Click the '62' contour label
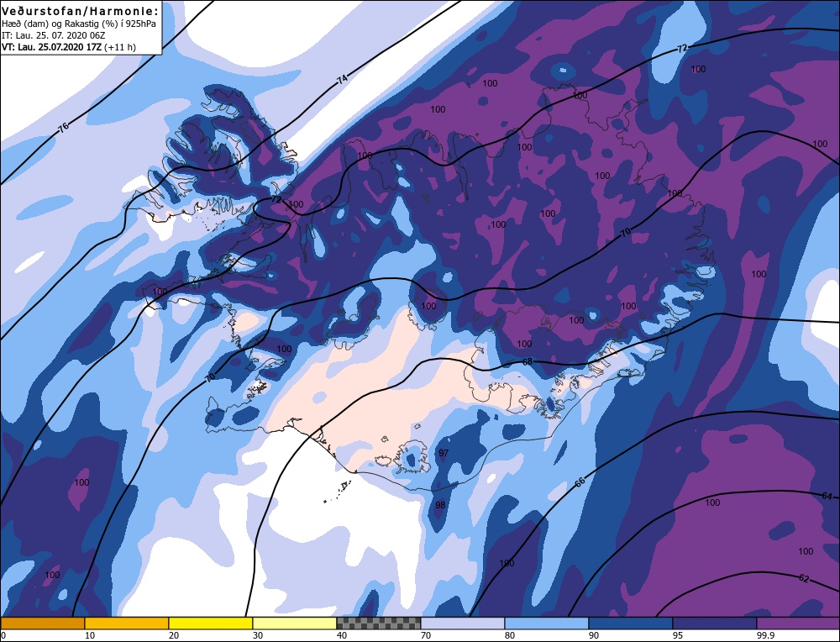840x642 pixels. 804,578
